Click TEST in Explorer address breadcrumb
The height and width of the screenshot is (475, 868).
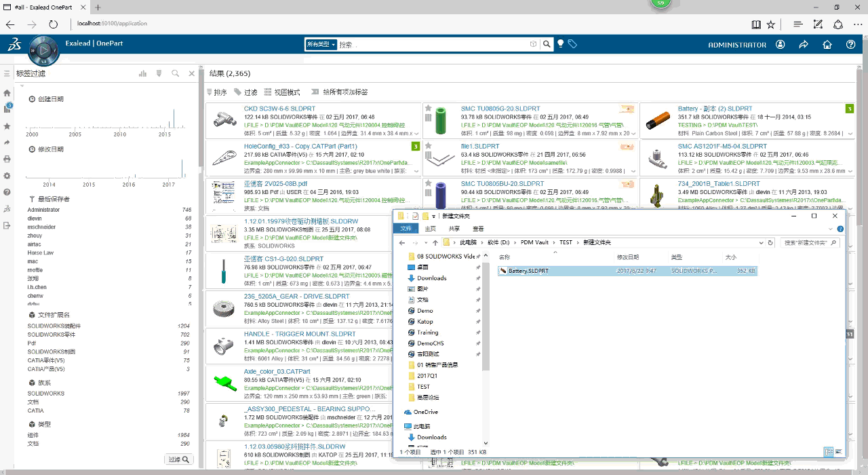(x=566, y=242)
